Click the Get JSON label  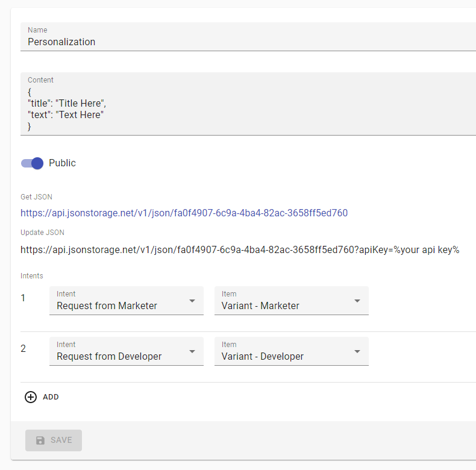[x=36, y=197]
